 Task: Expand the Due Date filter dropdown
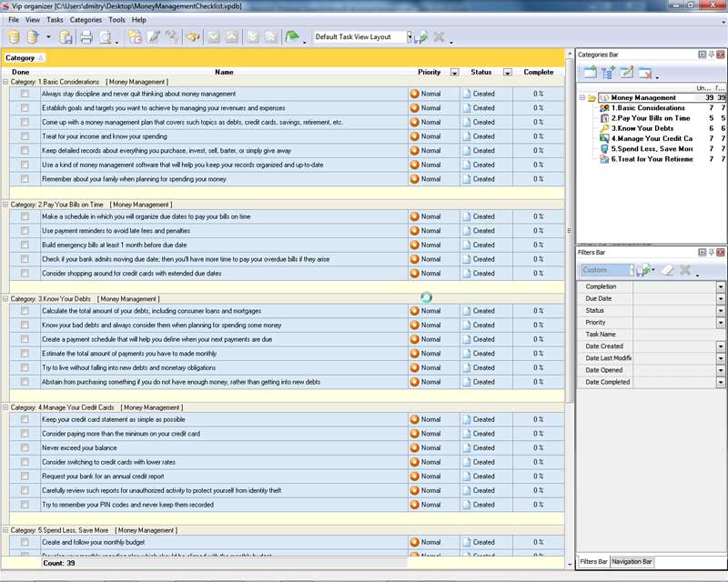click(721, 298)
